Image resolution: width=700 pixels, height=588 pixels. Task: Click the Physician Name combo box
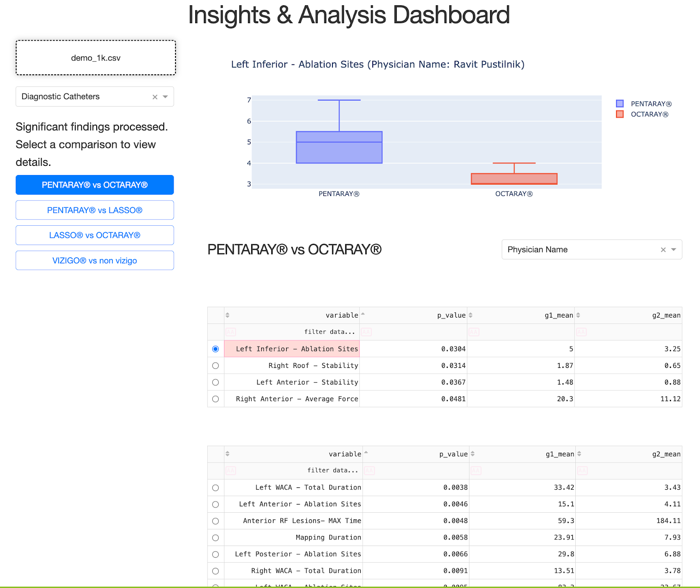(x=592, y=249)
